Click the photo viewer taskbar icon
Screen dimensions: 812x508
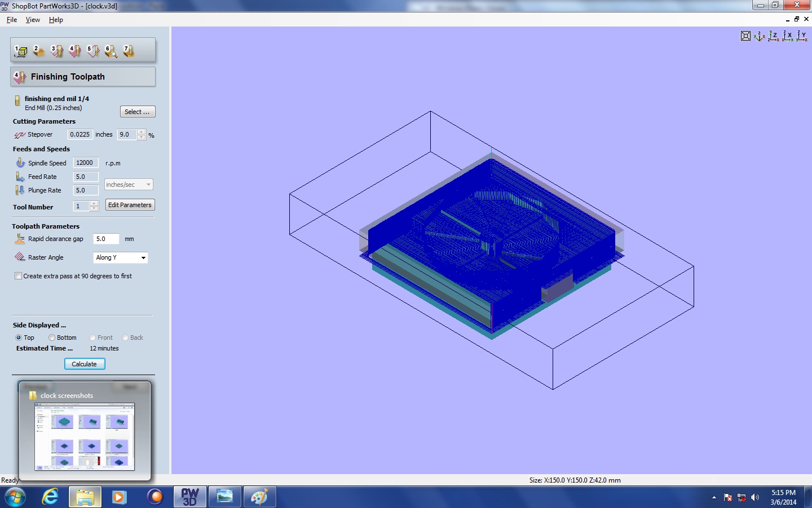click(224, 497)
